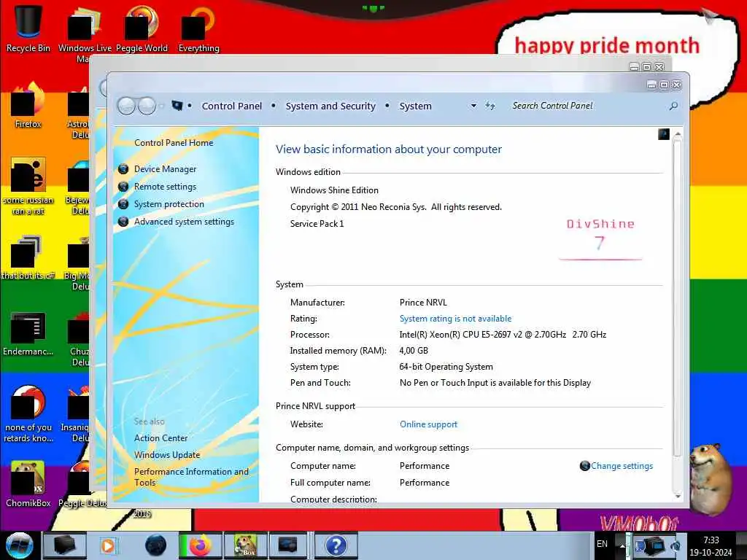The height and width of the screenshot is (560, 747).
Task: Click the address bar refresh icon
Action: [489, 106]
